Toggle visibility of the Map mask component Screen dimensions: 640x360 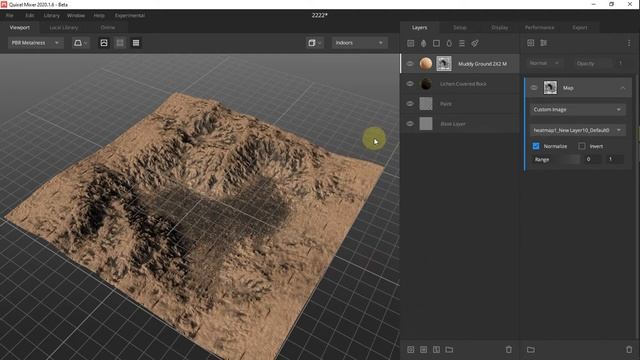534,88
